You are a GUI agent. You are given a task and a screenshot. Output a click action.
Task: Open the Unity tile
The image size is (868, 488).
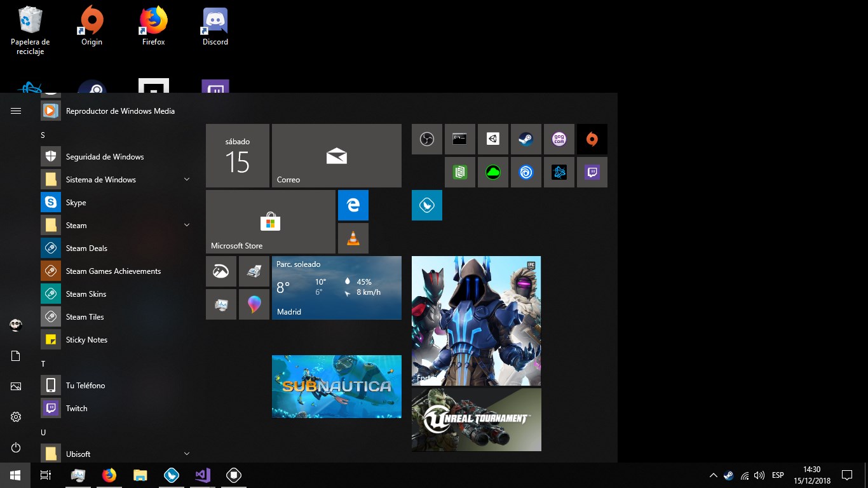(493, 139)
